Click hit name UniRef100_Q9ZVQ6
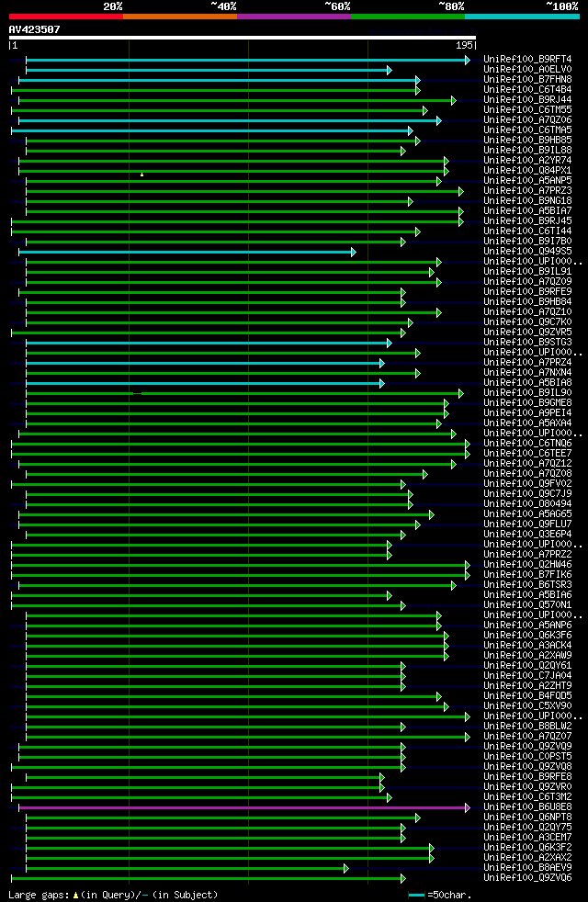 (x=527, y=878)
